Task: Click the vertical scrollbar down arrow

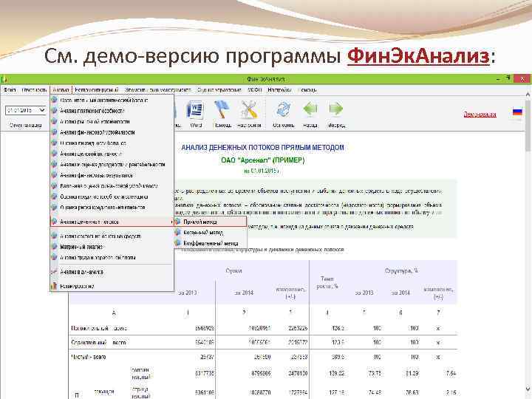Action: pos(528,389)
